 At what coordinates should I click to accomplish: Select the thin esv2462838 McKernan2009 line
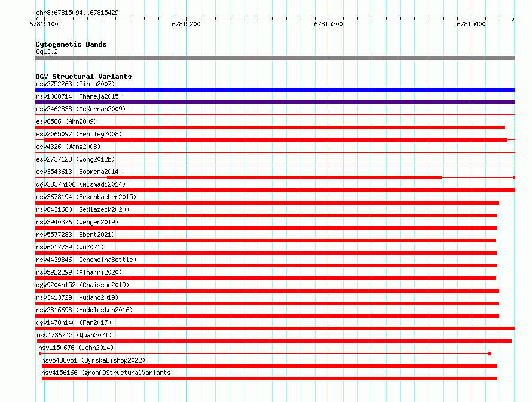[x=275, y=115]
